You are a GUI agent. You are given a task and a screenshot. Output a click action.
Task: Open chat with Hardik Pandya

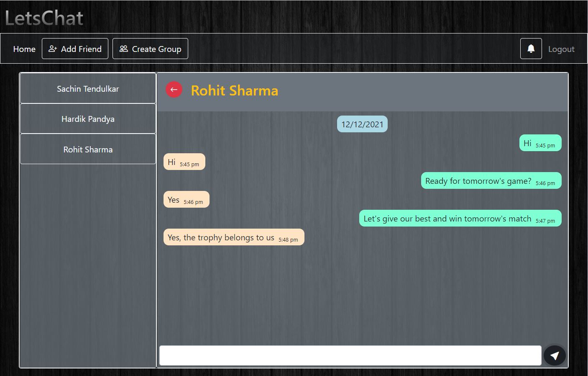88,119
